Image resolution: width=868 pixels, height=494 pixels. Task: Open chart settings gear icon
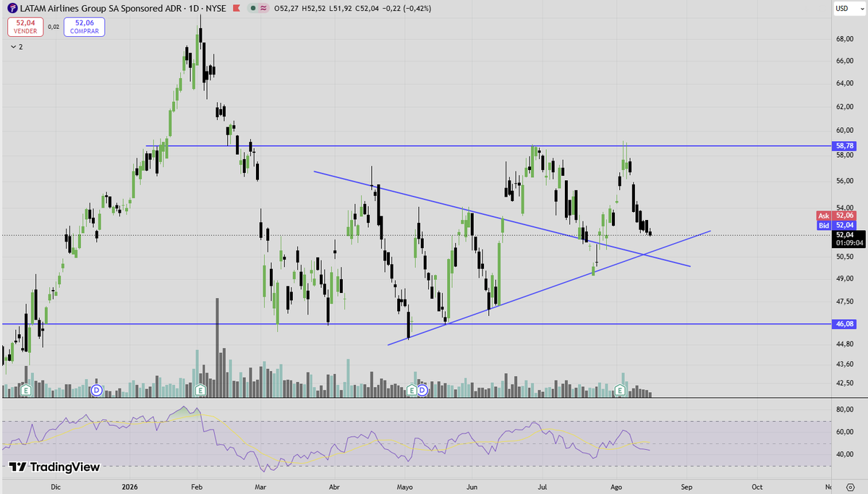(x=850, y=487)
